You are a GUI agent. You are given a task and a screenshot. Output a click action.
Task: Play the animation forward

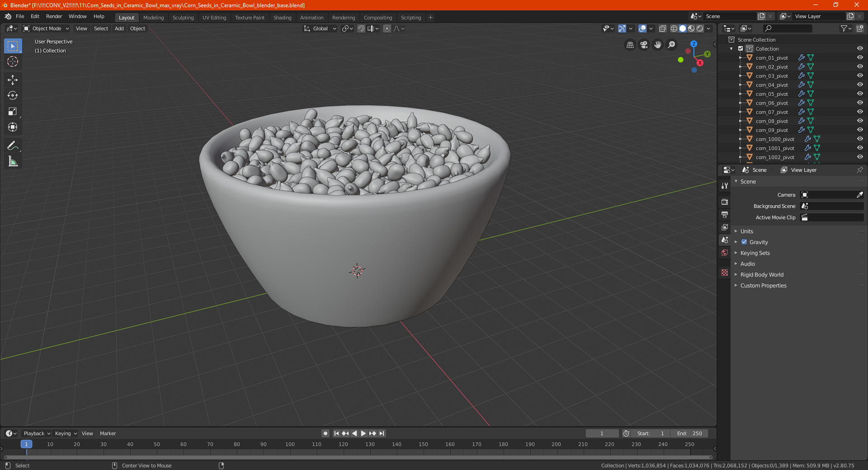tap(363, 433)
